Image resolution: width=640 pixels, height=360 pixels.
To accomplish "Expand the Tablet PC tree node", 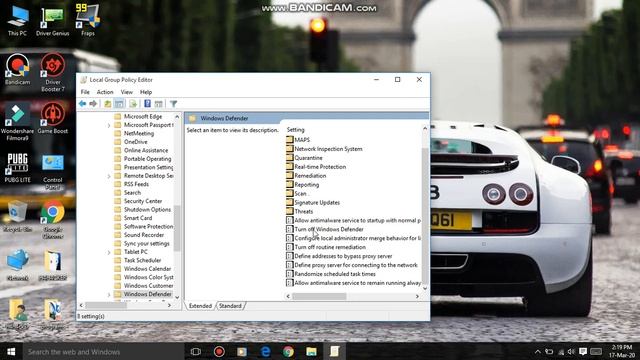I will [x=109, y=252].
